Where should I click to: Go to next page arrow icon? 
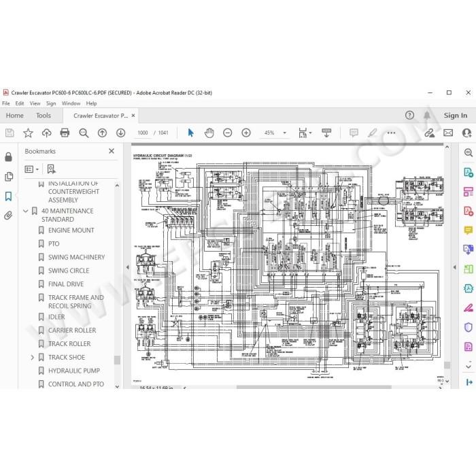(x=121, y=133)
